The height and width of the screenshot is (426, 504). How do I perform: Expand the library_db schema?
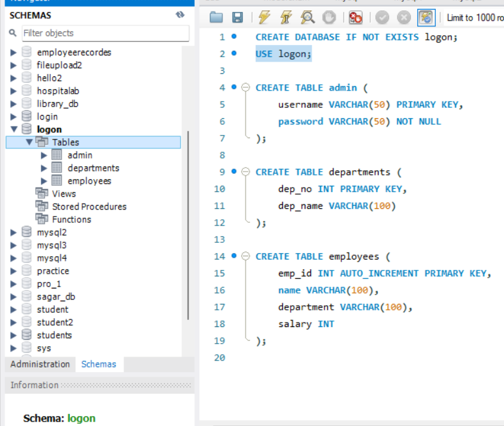(x=13, y=104)
